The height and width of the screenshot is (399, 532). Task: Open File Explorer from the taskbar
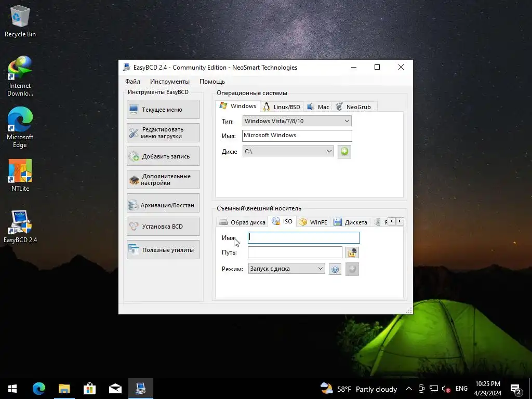(x=64, y=389)
